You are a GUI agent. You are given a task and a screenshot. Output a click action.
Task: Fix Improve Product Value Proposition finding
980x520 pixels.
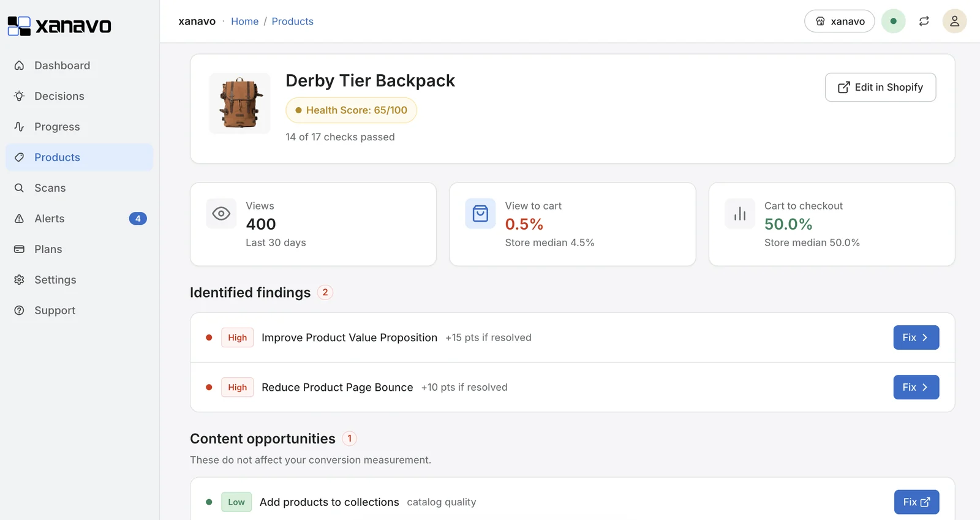[916, 337]
